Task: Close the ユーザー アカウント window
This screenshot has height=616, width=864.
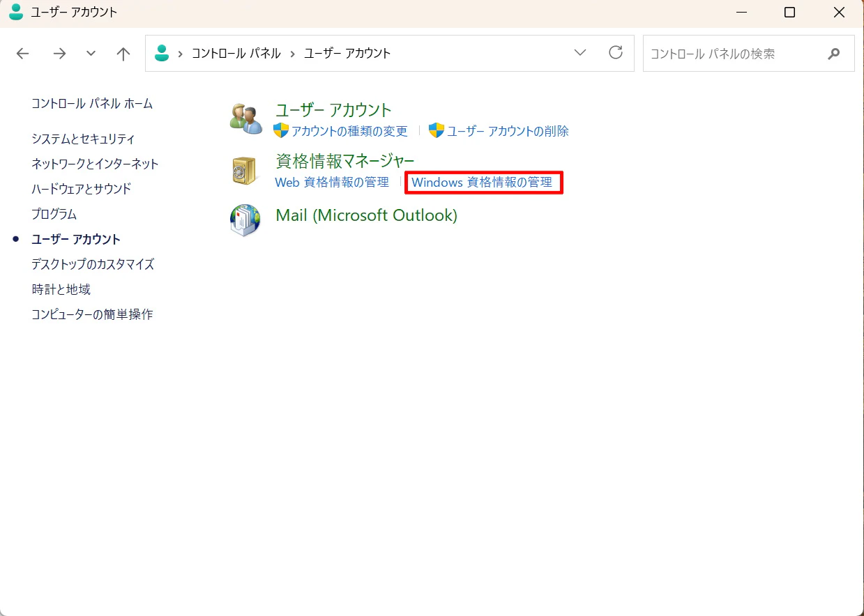Action: (839, 13)
